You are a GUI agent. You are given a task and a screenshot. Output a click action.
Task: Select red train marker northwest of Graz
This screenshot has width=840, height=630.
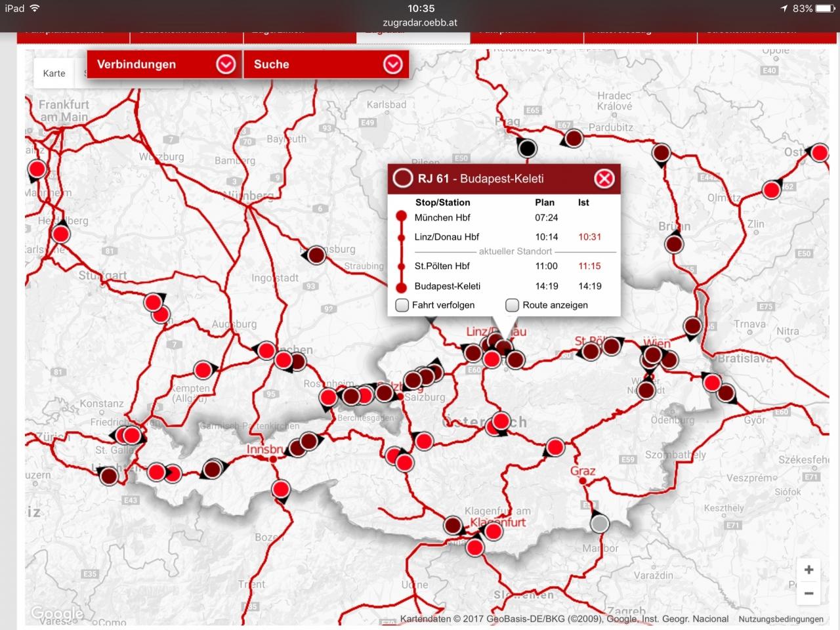(x=555, y=448)
